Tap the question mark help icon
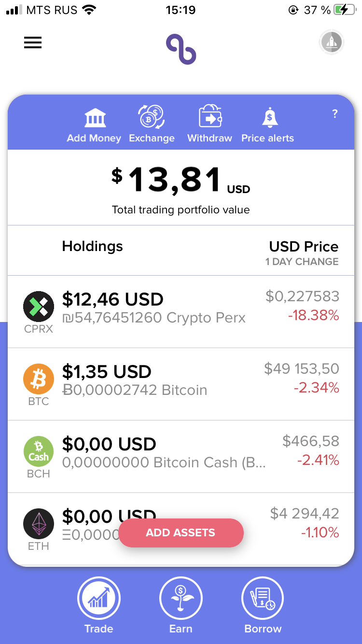 [335, 114]
